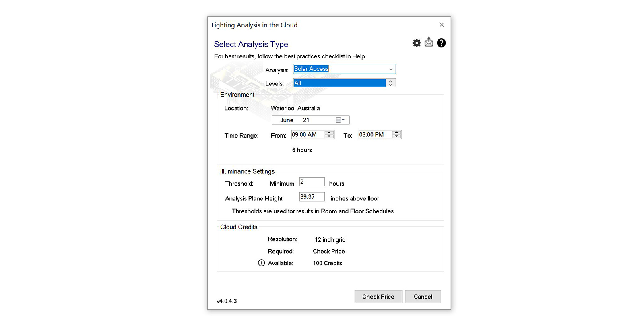Image resolution: width=644 pixels, height=322 pixels.
Task: Click the Minimum threshold hours field
Action: click(312, 182)
